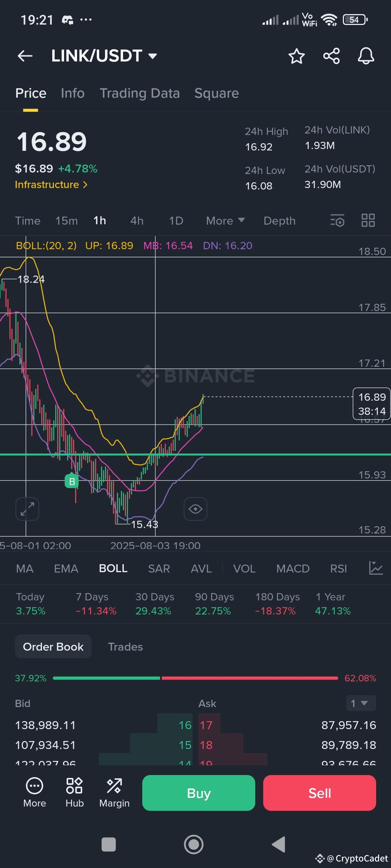The width and height of the screenshot is (391, 868).
Task: Open the Margin icon
Action: coord(114,792)
